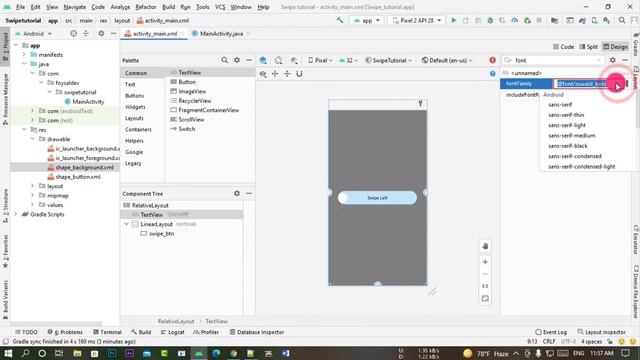This screenshot has width=640, height=360.
Task: Collapse the LinearLayout in Component Tree
Action: click(x=127, y=224)
